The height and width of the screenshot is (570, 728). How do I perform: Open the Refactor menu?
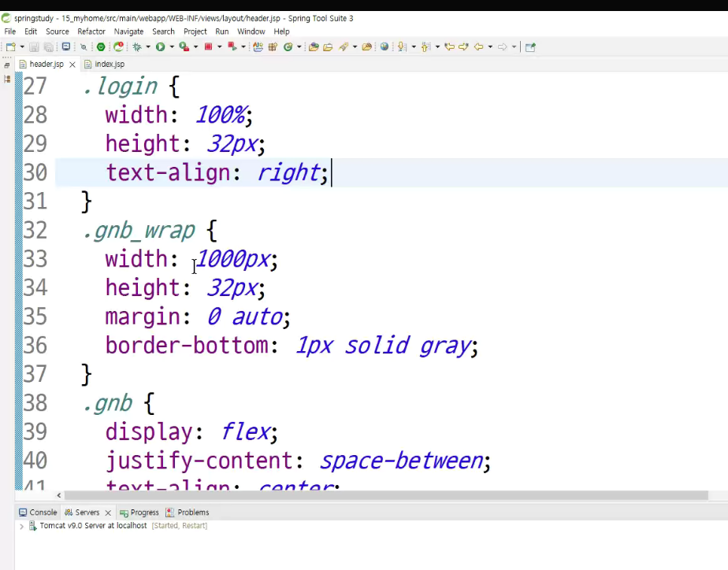[x=91, y=31]
